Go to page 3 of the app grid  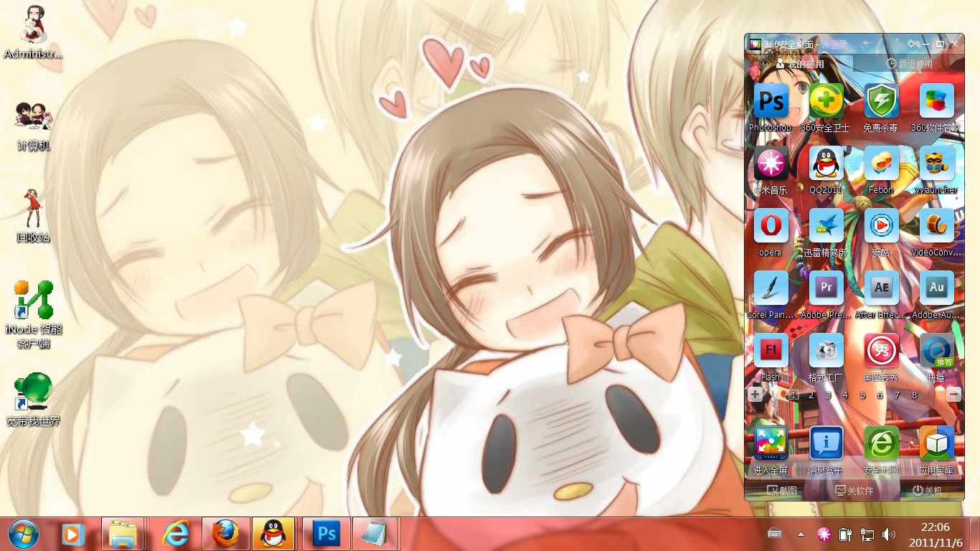(828, 395)
